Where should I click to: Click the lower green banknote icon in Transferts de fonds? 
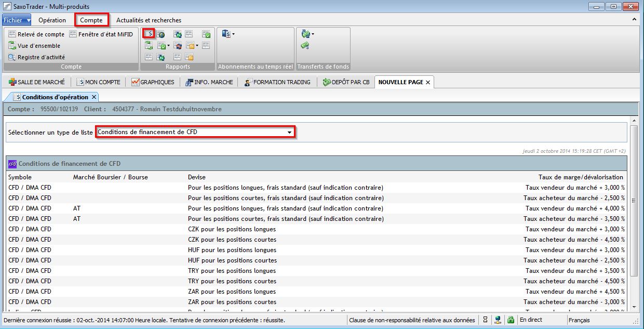(x=305, y=46)
